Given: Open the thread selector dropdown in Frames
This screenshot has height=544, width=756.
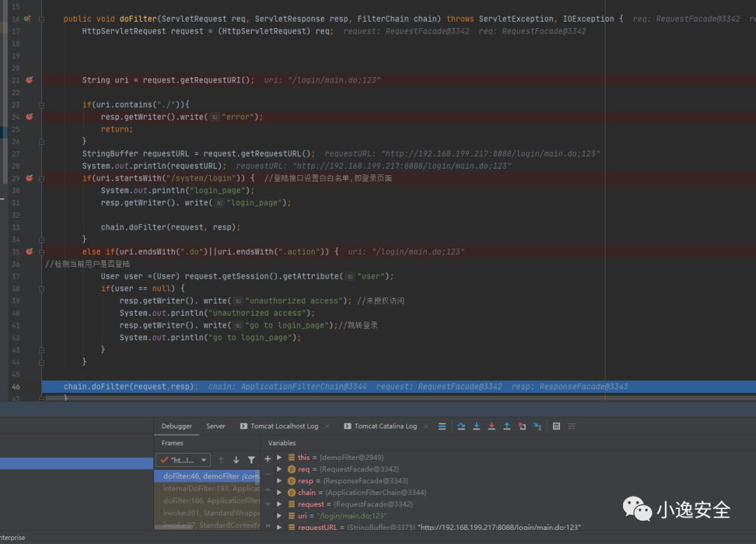Looking at the screenshot, I should (183, 460).
